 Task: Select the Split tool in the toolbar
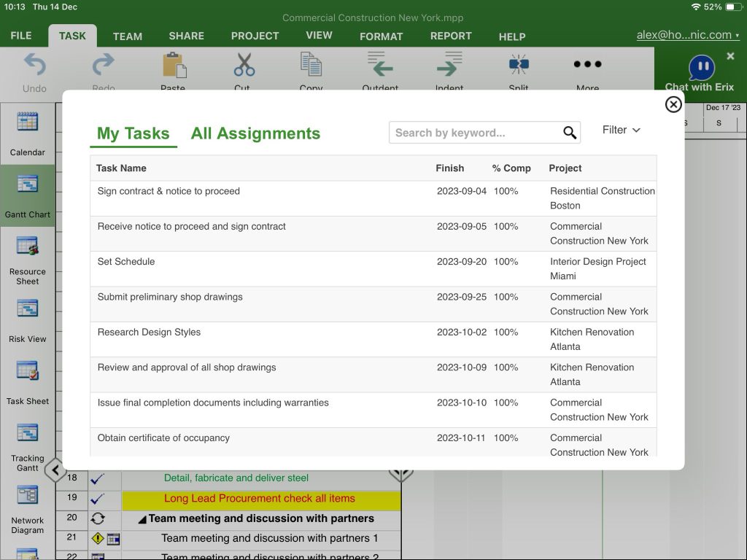[x=519, y=69]
